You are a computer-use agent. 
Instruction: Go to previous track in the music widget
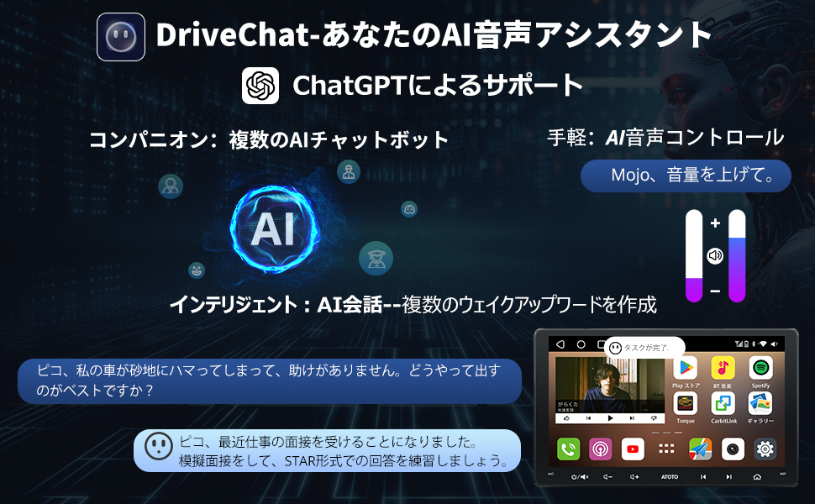pos(588,418)
